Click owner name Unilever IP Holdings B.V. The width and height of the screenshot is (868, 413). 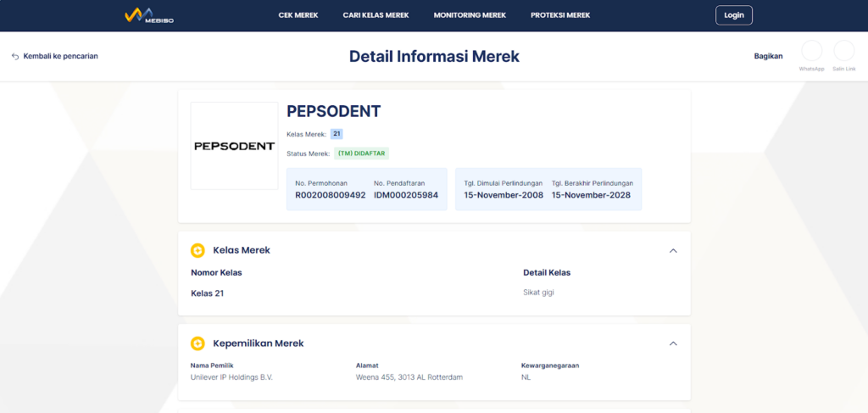tap(231, 377)
